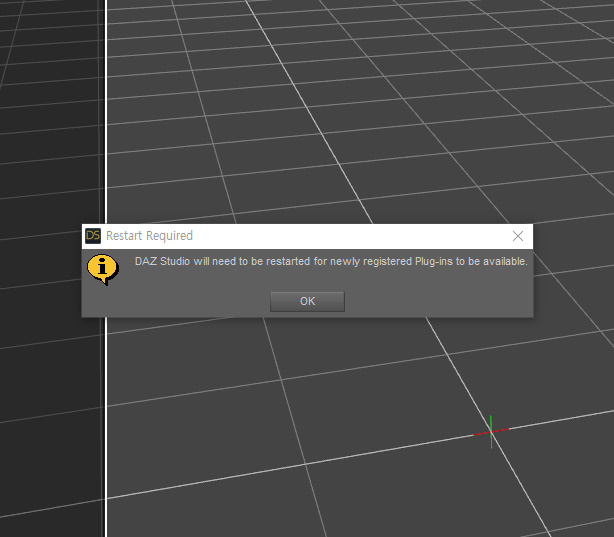Click the yellow information bubble icon
Image resolution: width=614 pixels, height=537 pixels.
[103, 269]
